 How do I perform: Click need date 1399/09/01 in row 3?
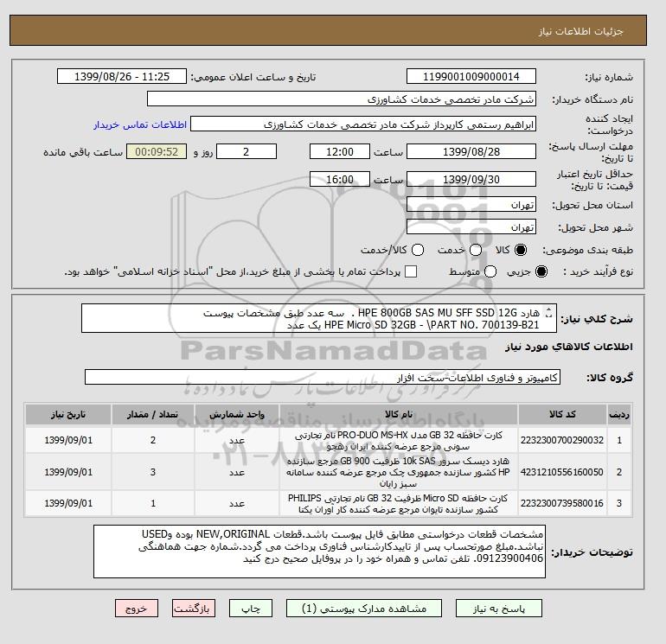point(68,503)
